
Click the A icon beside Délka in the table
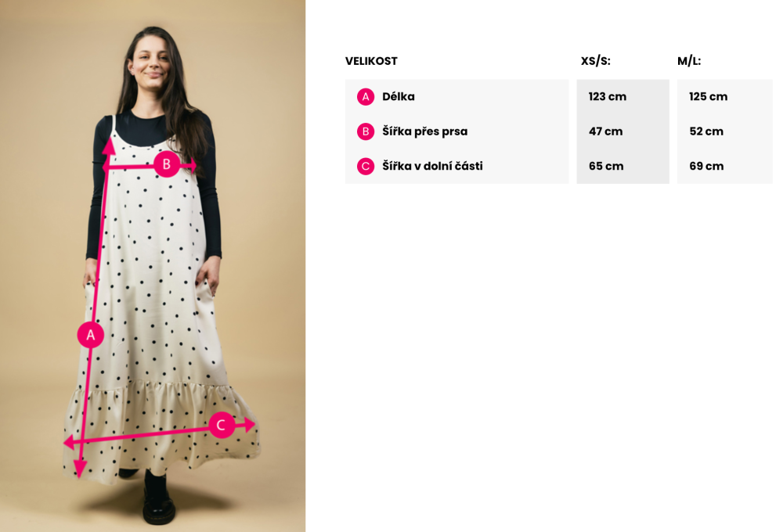366,97
